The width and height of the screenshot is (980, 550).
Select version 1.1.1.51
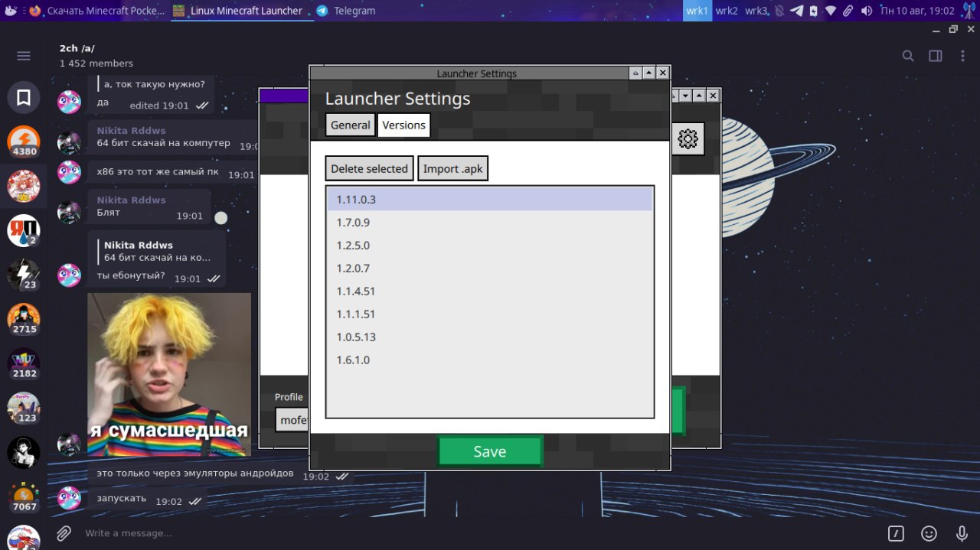[x=490, y=314]
